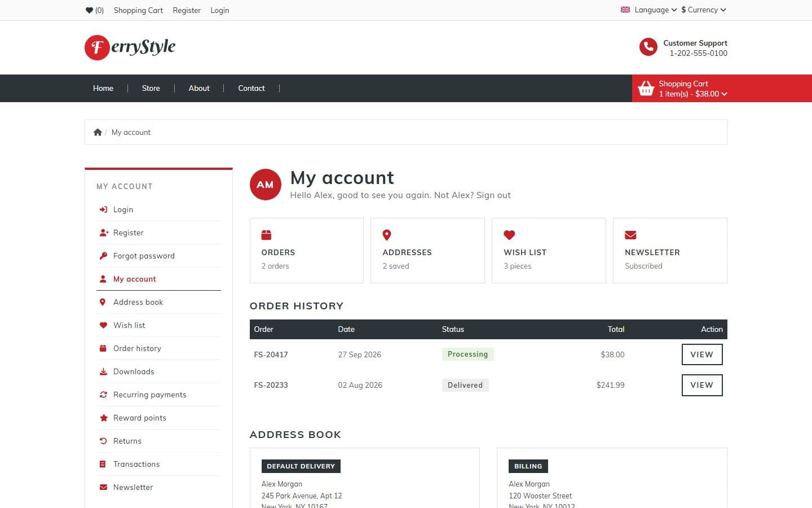Screen dimensions: 812x508
Task: Click the support number 1-202-555-0100
Action: click(699, 53)
